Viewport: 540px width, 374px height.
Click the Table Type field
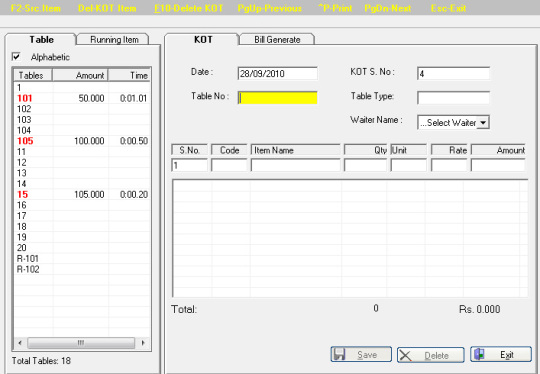point(453,97)
